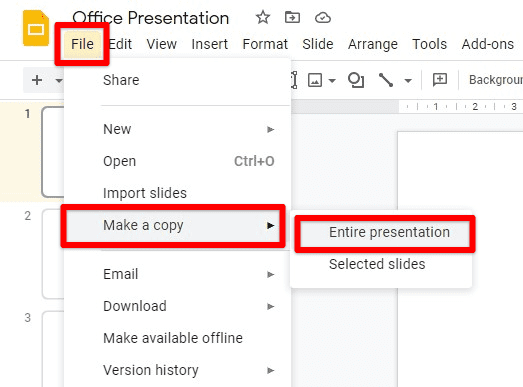Open the Add-ons menu
Screen dimensions: 523x387
[488, 44]
